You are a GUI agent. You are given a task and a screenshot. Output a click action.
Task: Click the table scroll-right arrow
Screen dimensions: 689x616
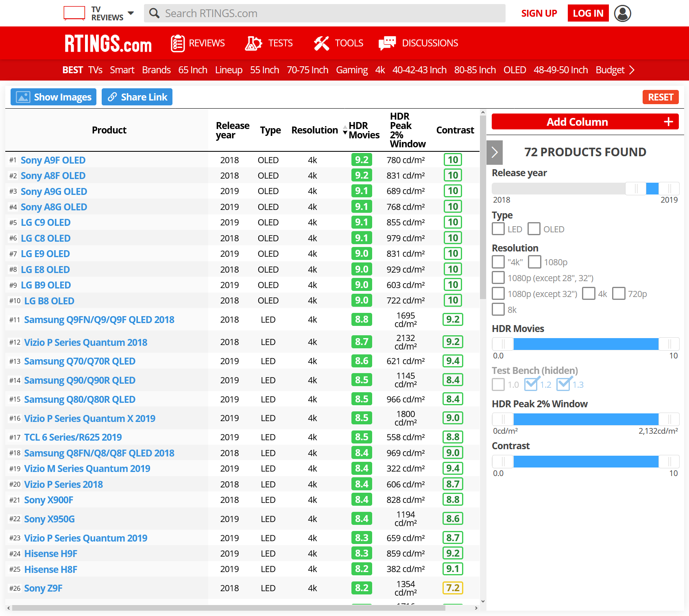[x=476, y=608]
